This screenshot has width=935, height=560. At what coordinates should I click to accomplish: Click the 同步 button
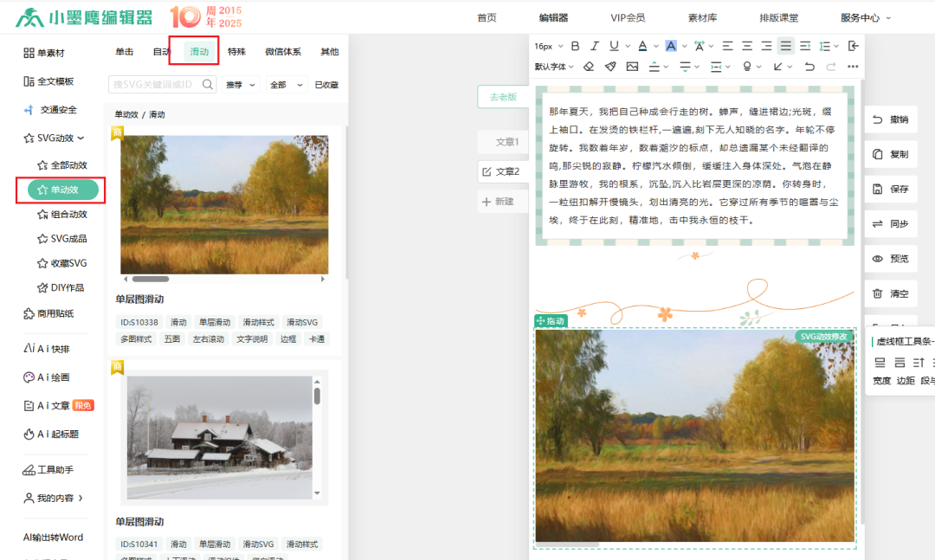click(890, 223)
